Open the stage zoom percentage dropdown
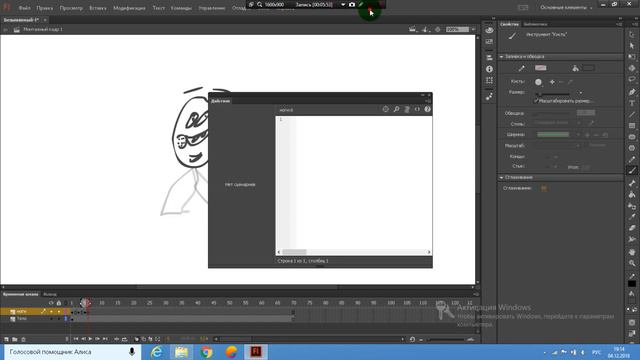The image size is (640, 360). click(473, 29)
